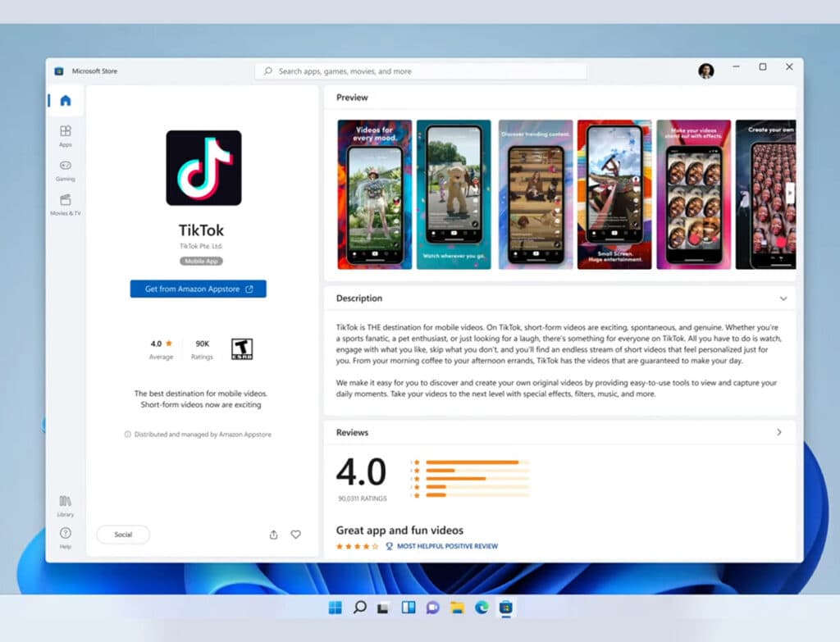The height and width of the screenshot is (642, 840).
Task: Open taskbar Search
Action: click(x=360, y=608)
